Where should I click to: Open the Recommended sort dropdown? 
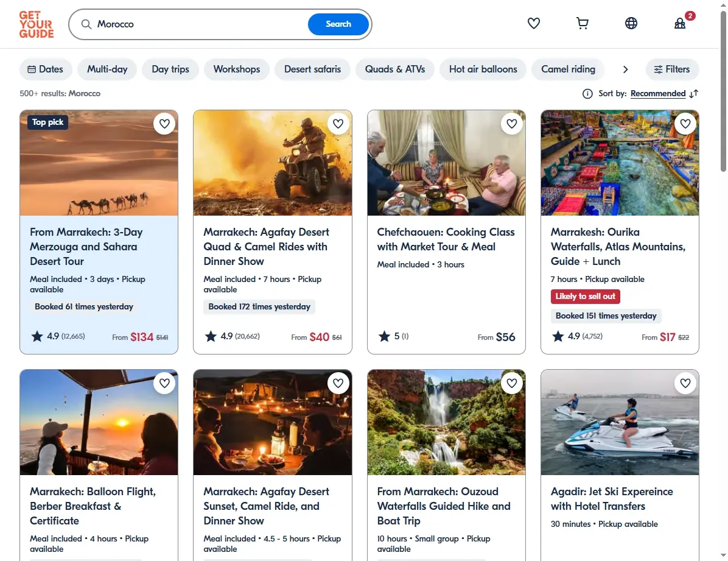coord(658,93)
